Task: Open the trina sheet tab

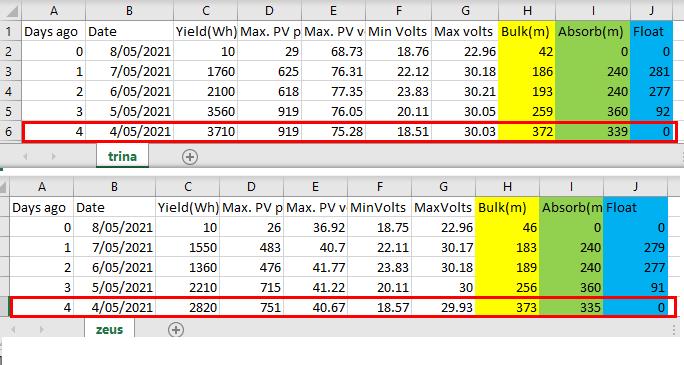Action: tap(122, 156)
